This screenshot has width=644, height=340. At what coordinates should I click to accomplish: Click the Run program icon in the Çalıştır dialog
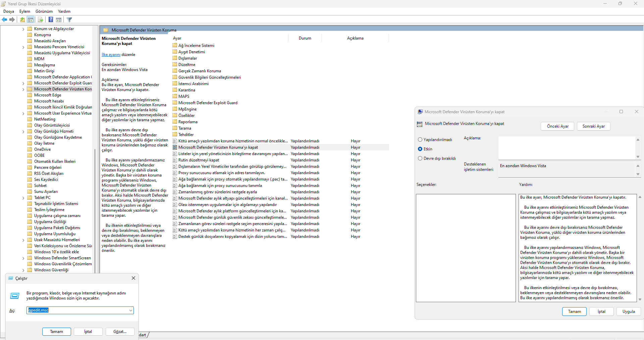15,296
